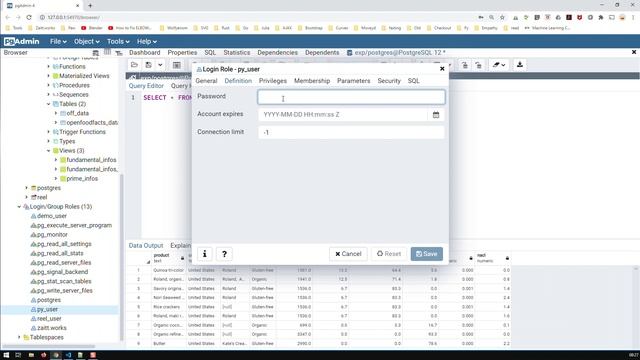The height and width of the screenshot is (360, 640).
Task: Open the Help menu
Action: tap(147, 42)
